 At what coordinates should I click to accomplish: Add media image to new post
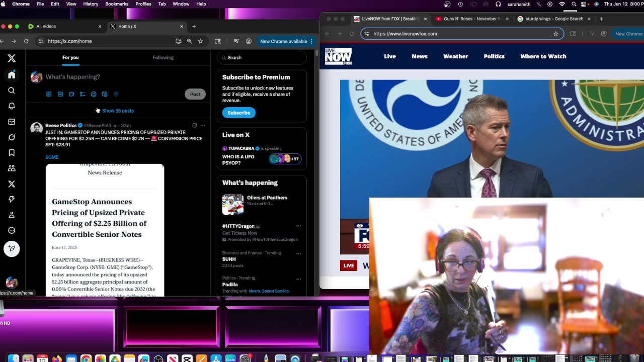tap(49, 94)
